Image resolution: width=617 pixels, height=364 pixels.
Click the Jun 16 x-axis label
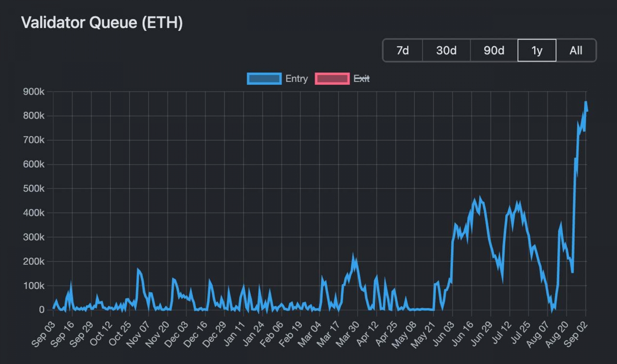click(463, 334)
